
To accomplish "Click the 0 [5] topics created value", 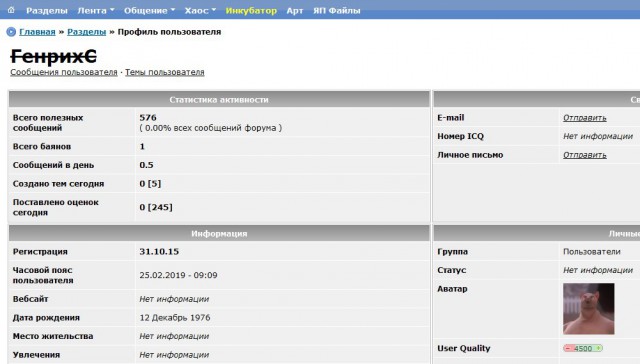I will click(x=150, y=184).
